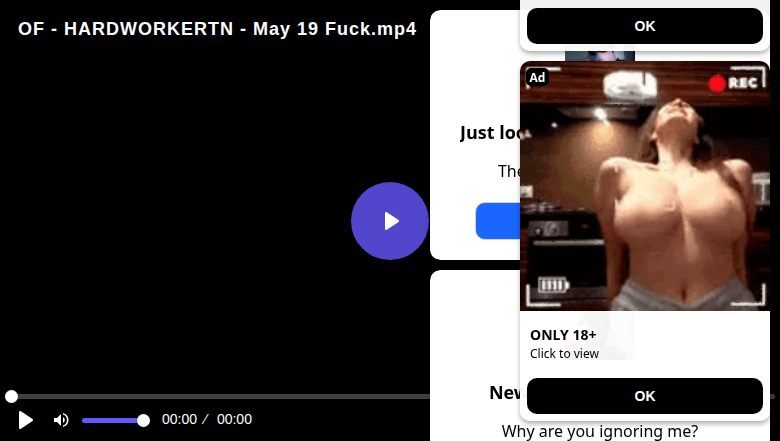Select the "Click to view" text
This screenshot has width=780, height=441.
click(x=564, y=353)
